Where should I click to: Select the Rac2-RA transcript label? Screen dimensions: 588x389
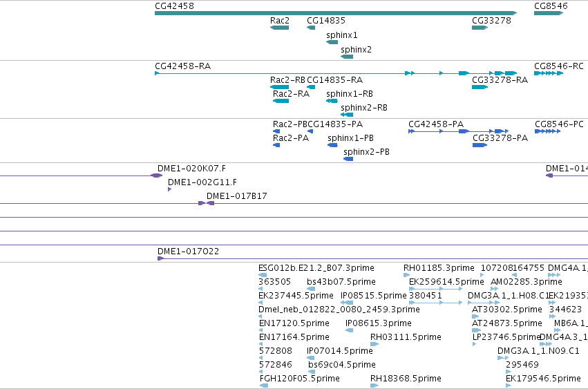(x=292, y=94)
